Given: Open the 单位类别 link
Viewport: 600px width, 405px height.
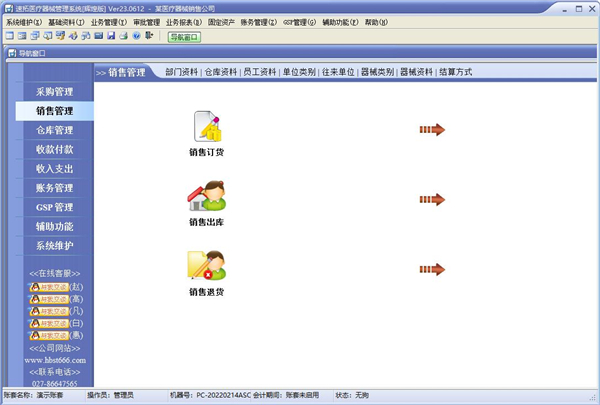Looking at the screenshot, I should pyautogui.click(x=299, y=72).
